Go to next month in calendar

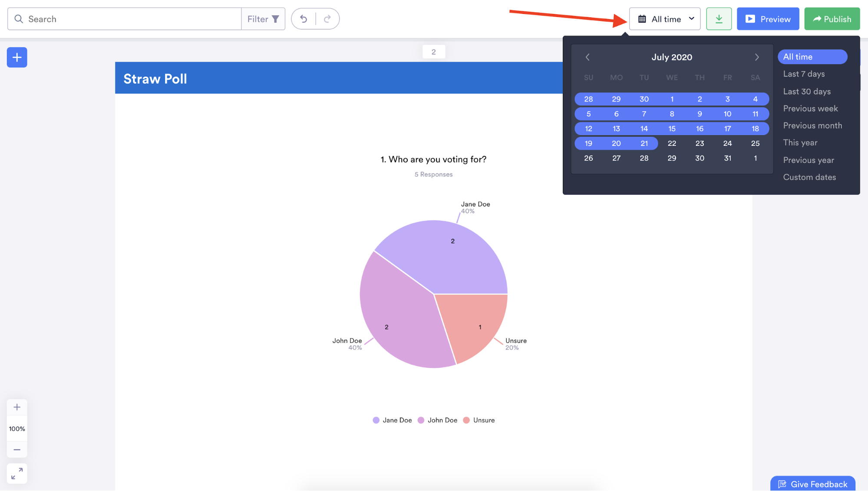pyautogui.click(x=757, y=57)
